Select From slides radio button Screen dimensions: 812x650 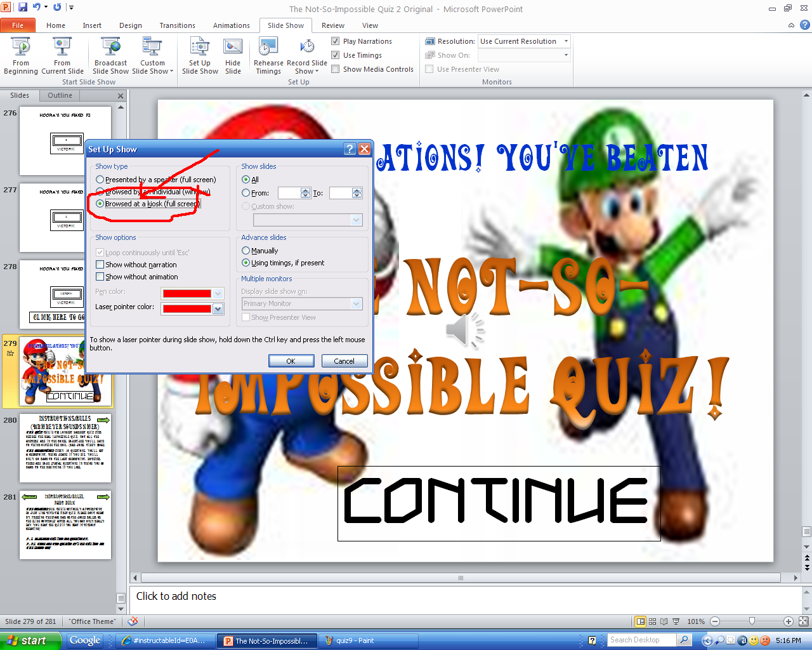pyautogui.click(x=246, y=193)
